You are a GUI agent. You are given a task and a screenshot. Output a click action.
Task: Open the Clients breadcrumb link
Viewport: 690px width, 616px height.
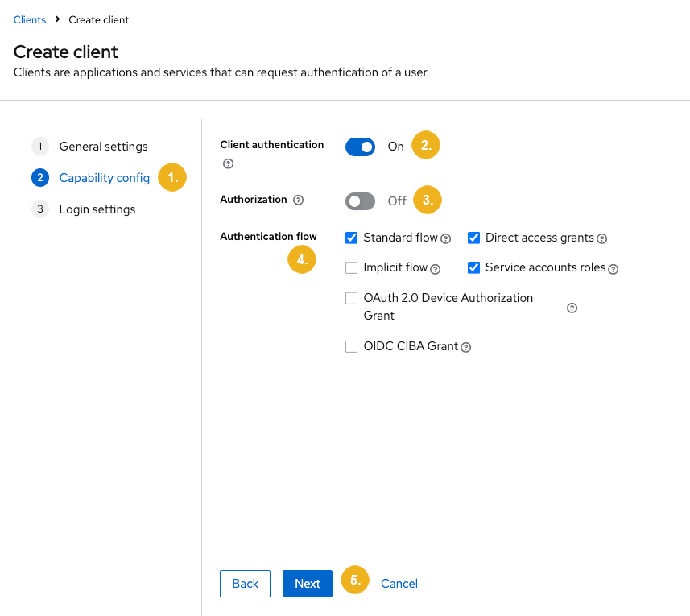(x=30, y=20)
